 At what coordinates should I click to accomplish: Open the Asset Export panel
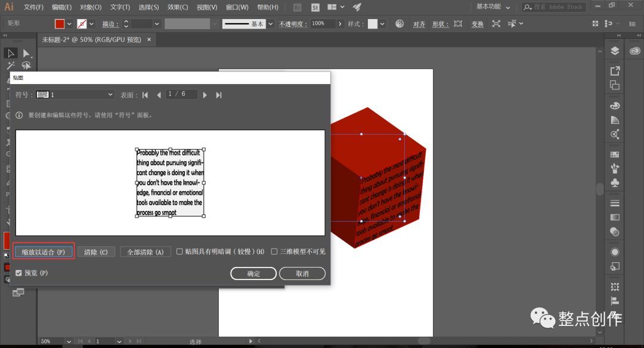point(614,70)
